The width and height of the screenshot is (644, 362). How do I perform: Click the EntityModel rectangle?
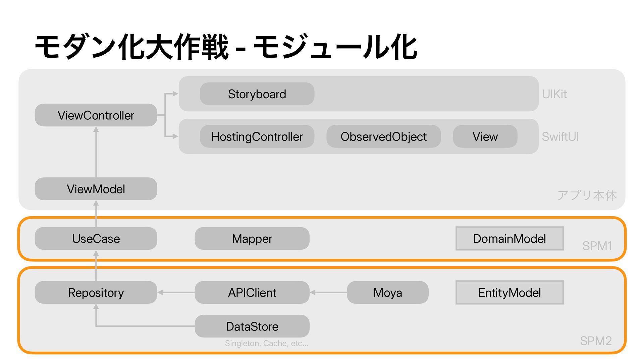(x=509, y=292)
